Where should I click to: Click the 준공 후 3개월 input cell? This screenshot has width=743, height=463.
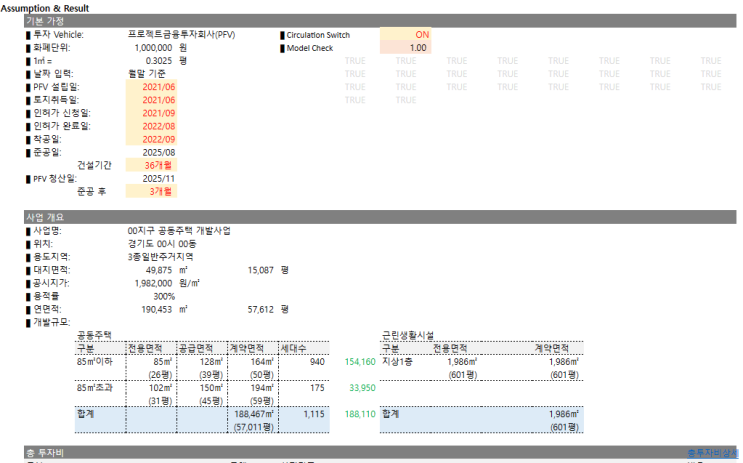(151, 191)
